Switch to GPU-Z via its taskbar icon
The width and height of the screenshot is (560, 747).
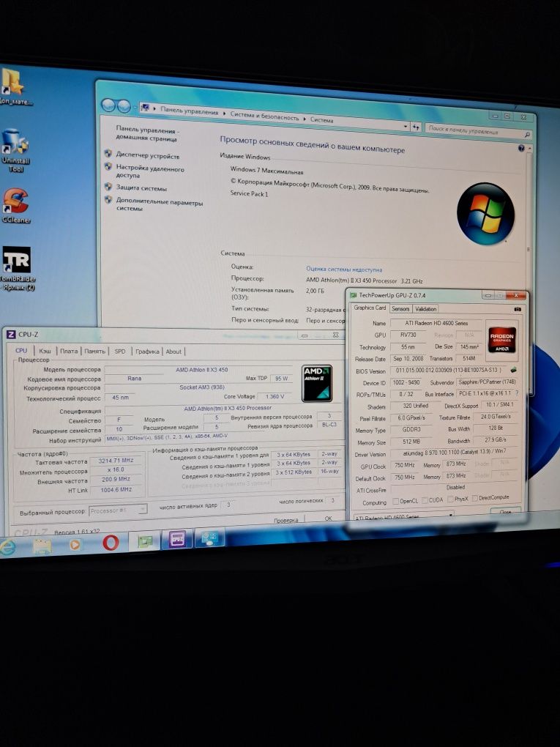click(145, 541)
